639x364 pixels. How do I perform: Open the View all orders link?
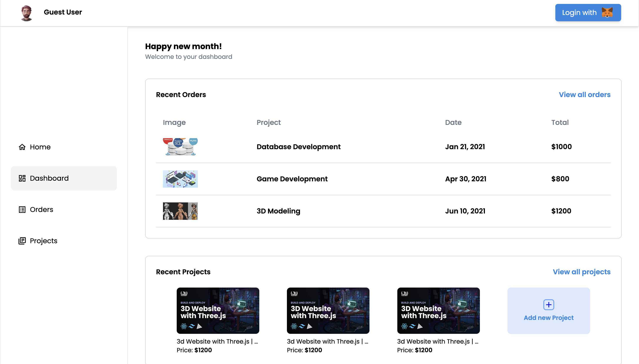(x=584, y=95)
